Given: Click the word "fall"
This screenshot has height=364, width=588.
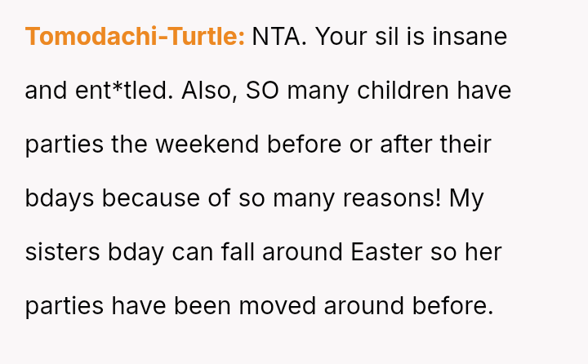Looking at the screenshot, I should 235,252.
